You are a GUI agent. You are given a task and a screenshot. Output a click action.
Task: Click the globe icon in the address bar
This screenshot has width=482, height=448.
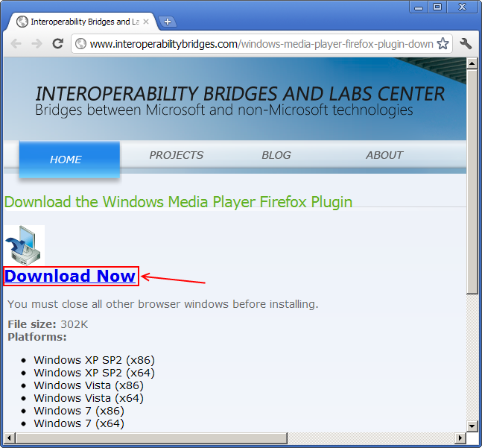[x=81, y=44]
